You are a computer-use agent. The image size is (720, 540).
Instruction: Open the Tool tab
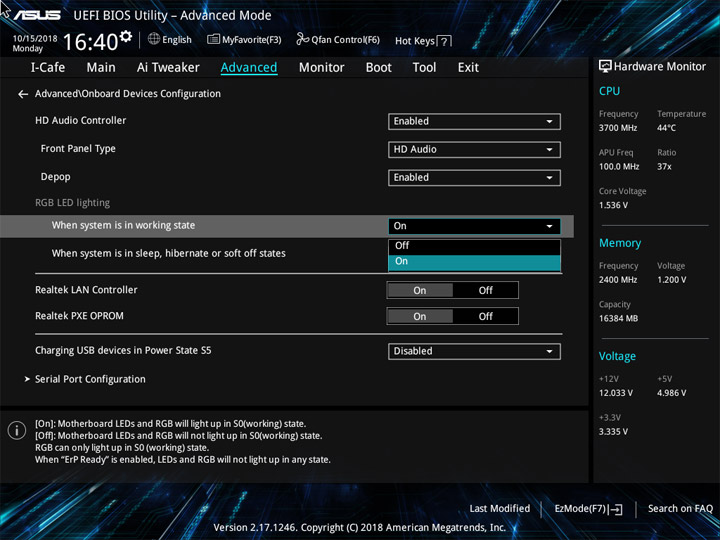tap(424, 68)
